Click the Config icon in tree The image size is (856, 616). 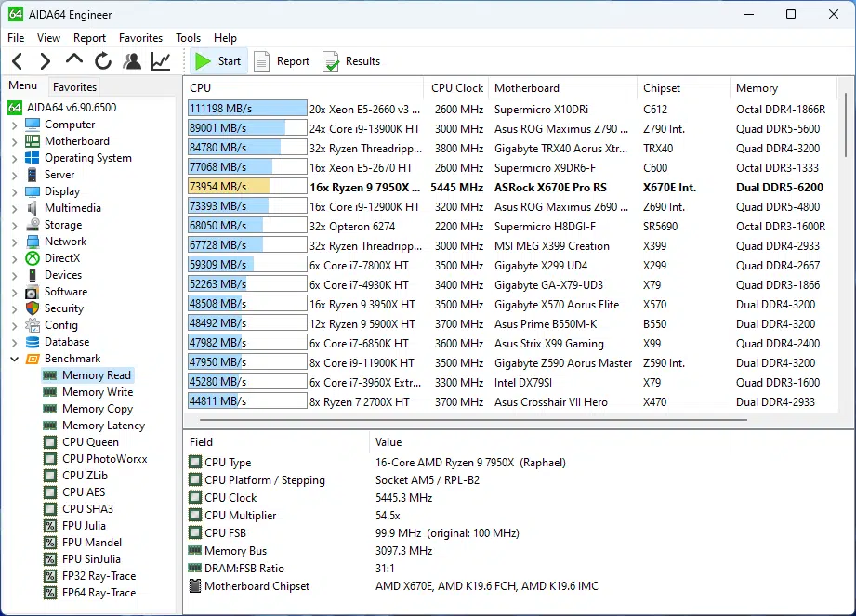click(33, 325)
